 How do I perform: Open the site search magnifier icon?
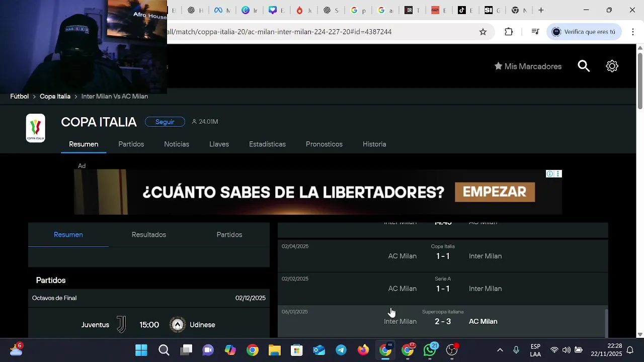(584, 66)
